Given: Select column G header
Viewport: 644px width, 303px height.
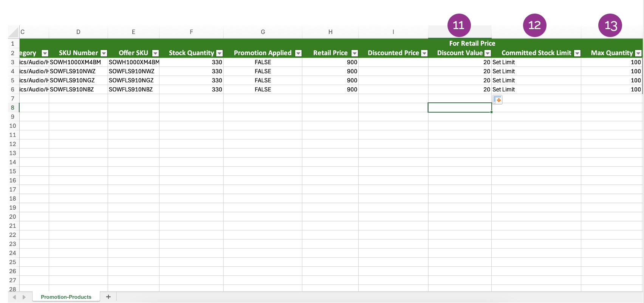Looking at the screenshot, I should tap(263, 32).
